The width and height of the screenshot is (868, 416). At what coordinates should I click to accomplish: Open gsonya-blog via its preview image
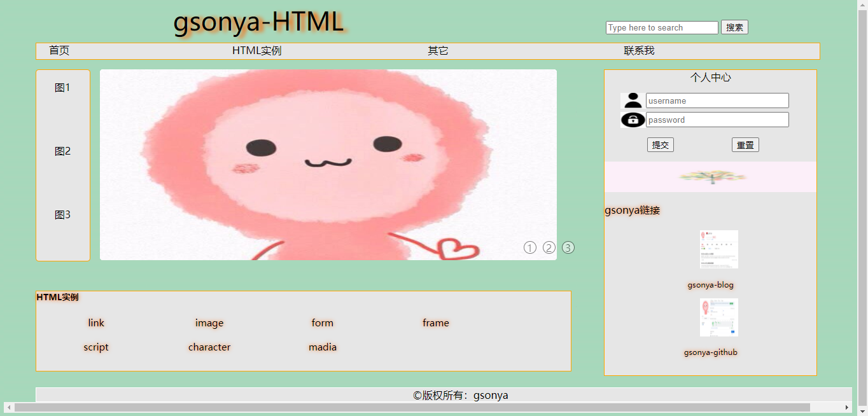pyautogui.click(x=718, y=249)
